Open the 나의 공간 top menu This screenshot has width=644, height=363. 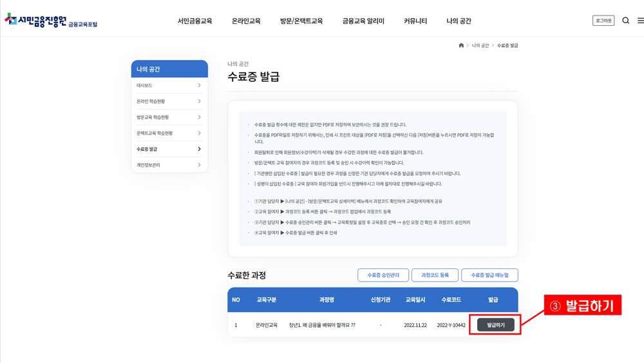(459, 21)
